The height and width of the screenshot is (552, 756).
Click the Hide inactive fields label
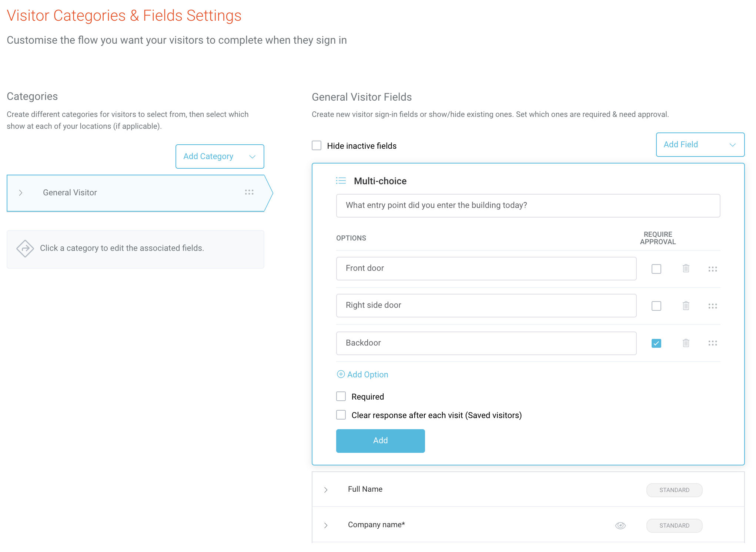pyautogui.click(x=362, y=146)
